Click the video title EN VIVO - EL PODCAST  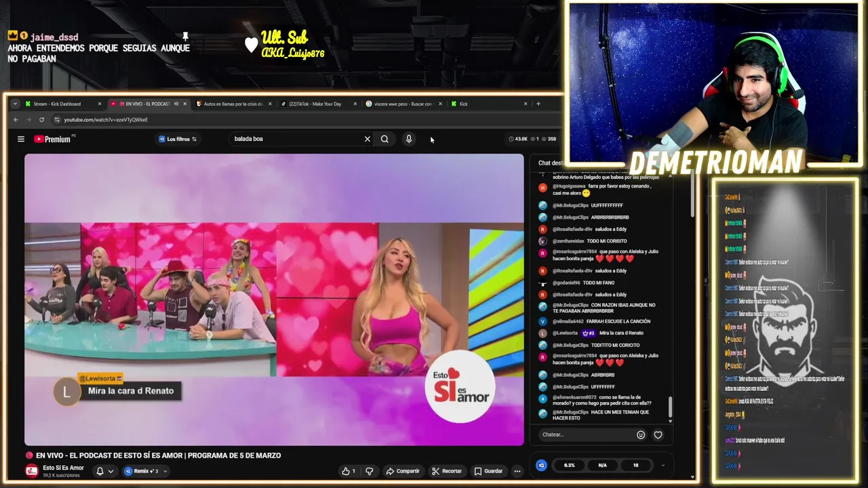click(158, 455)
